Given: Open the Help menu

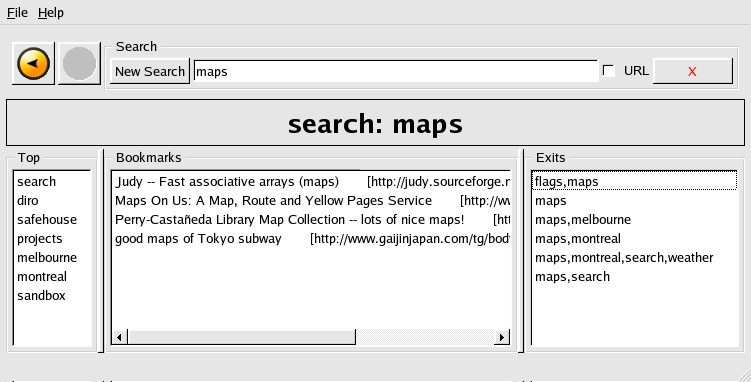Looking at the screenshot, I should [x=51, y=13].
